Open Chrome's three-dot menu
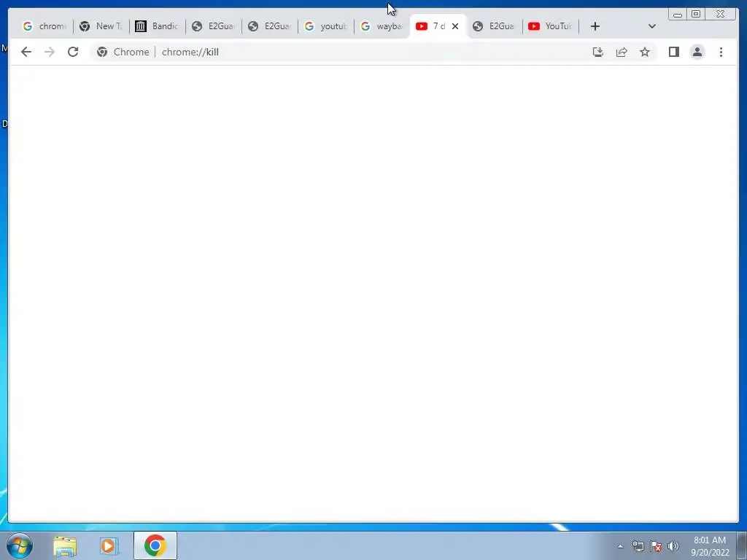747x560 pixels. 721,52
